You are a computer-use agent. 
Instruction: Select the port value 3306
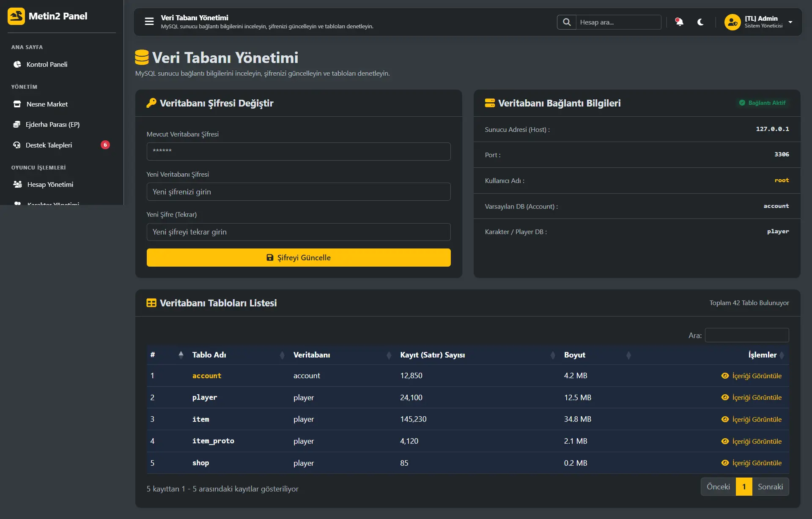click(x=782, y=154)
